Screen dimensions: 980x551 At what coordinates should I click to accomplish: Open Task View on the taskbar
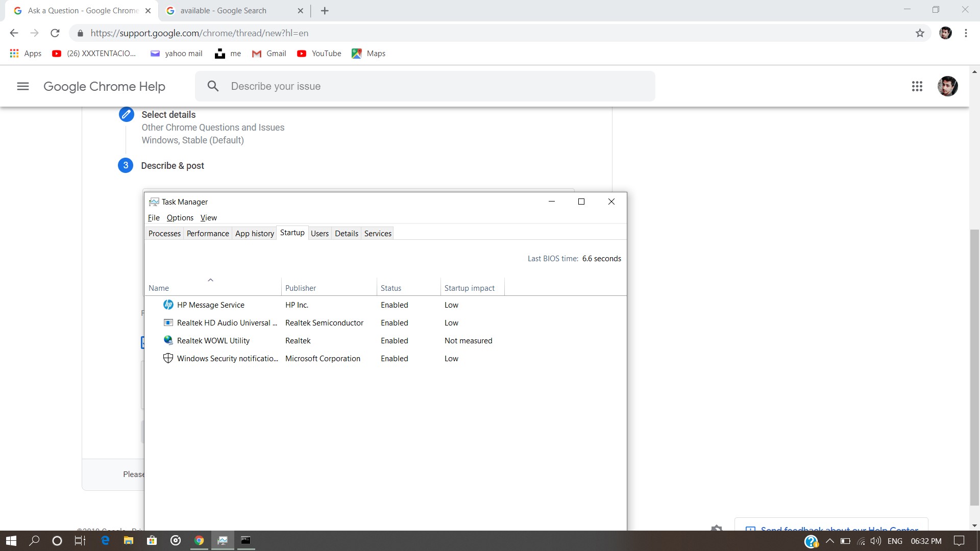pos(80,541)
